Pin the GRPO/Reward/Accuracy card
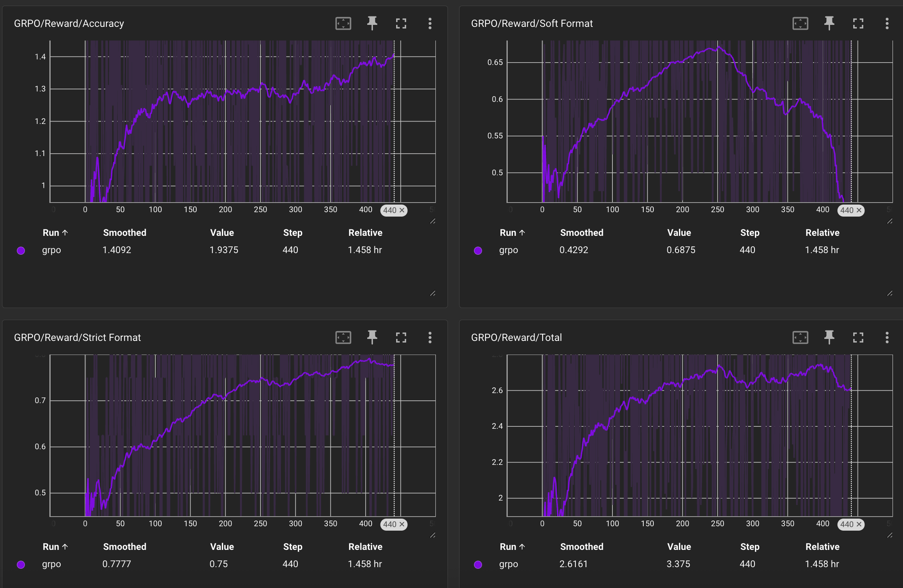Viewport: 903px width, 588px height. [372, 24]
